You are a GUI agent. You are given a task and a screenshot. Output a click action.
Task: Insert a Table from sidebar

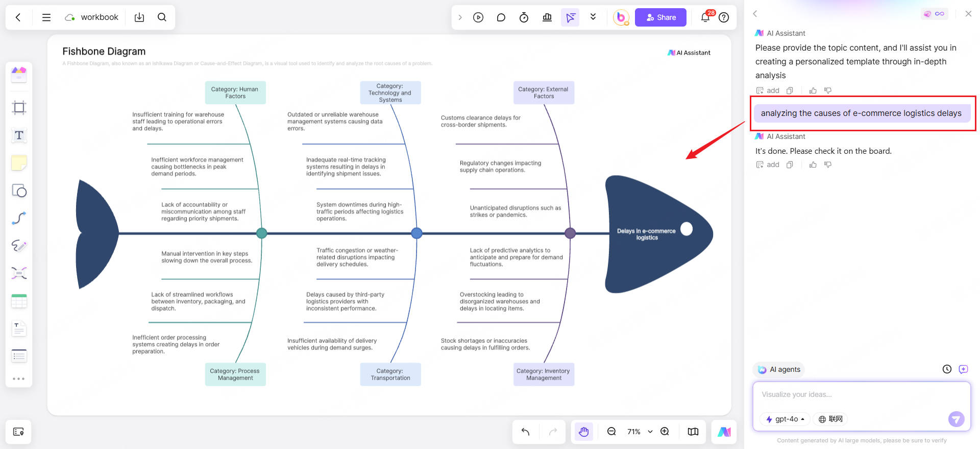click(19, 301)
